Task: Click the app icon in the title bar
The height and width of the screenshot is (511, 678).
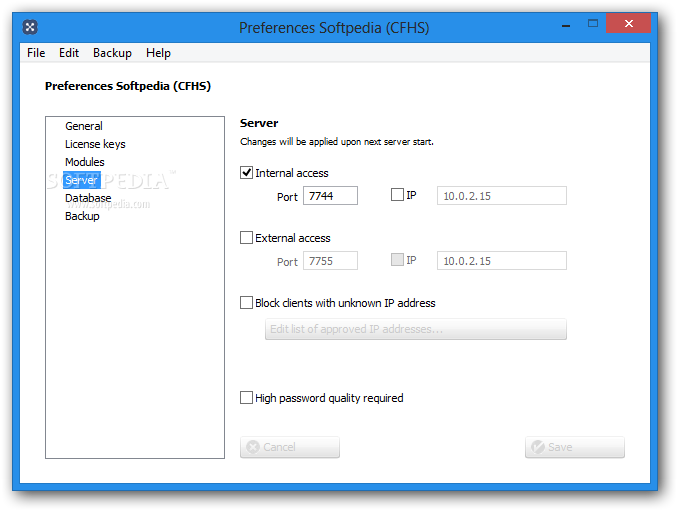Action: click(x=30, y=27)
